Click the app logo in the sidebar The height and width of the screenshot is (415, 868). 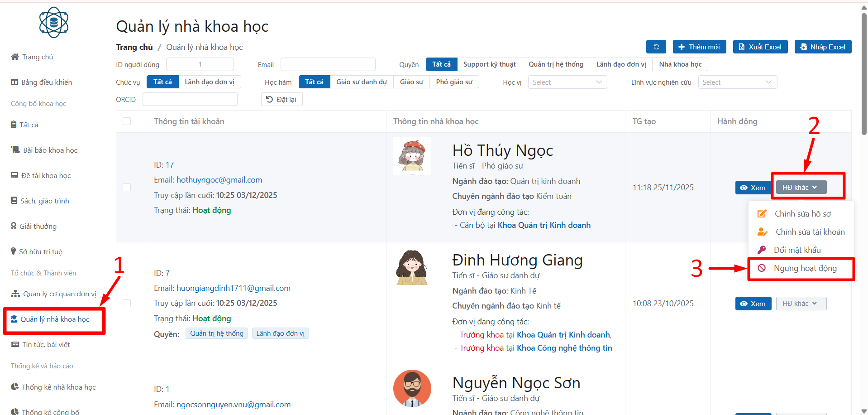coord(53,22)
